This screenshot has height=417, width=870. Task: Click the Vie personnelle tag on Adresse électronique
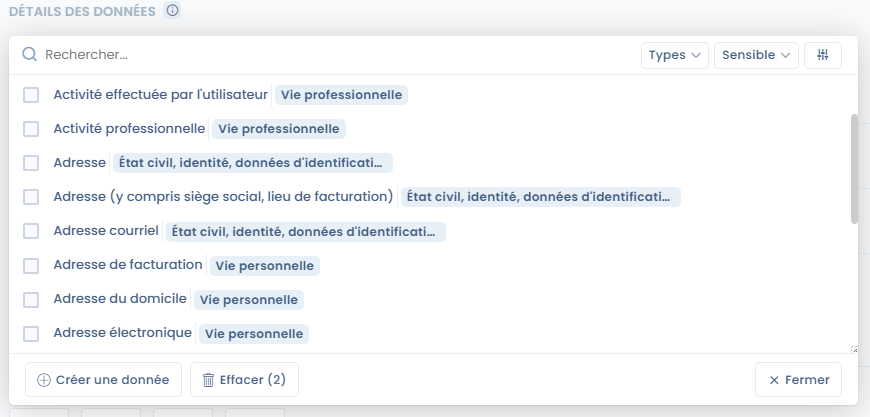point(253,333)
